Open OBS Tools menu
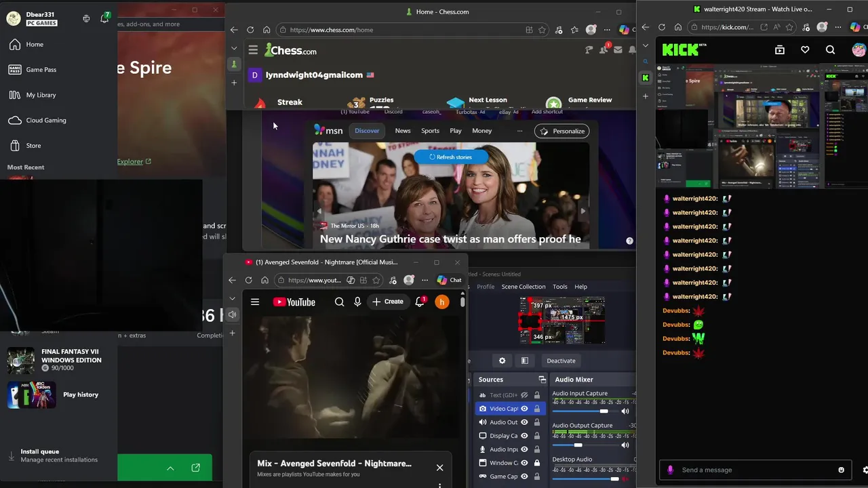Viewport: 868px width, 488px height. point(559,287)
